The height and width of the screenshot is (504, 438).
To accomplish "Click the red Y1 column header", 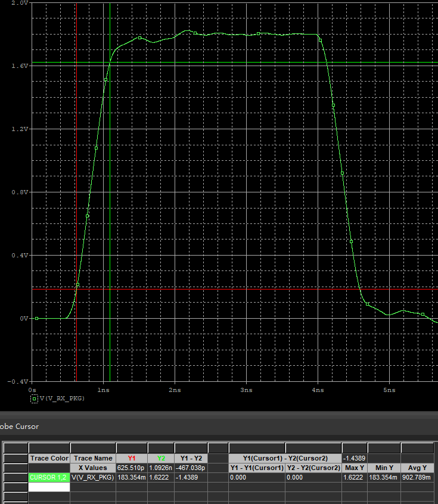I will pos(132,458).
